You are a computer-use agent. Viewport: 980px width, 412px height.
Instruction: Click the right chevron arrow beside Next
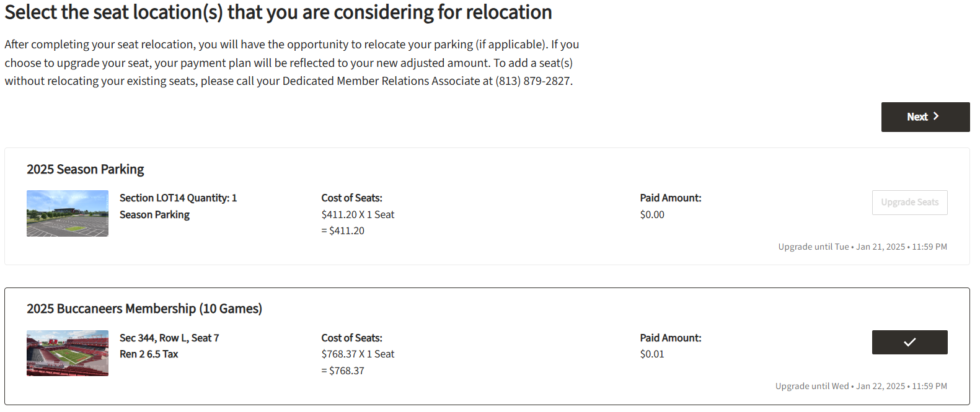click(x=936, y=116)
